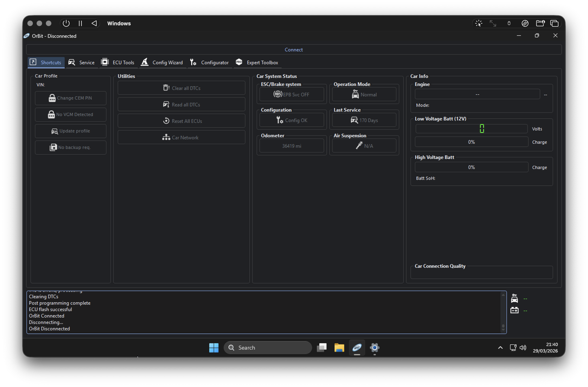Click the lock icon on Change CEM PIN
588x387 pixels.
(52, 98)
